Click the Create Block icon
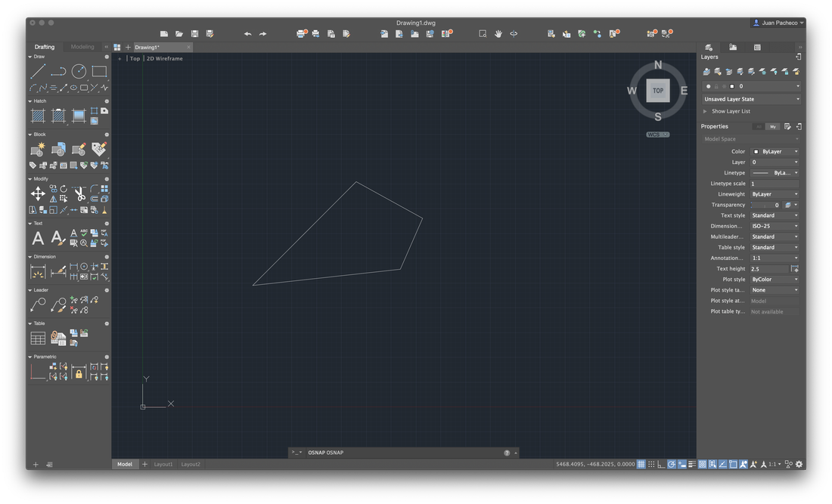This screenshot has width=832, height=504. (x=38, y=150)
